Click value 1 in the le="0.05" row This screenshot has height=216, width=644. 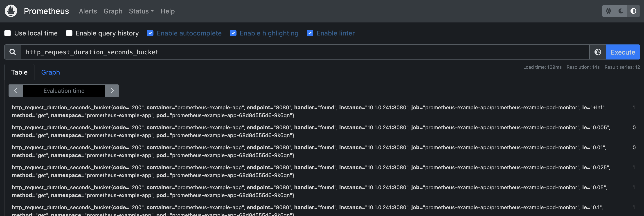pyautogui.click(x=633, y=187)
